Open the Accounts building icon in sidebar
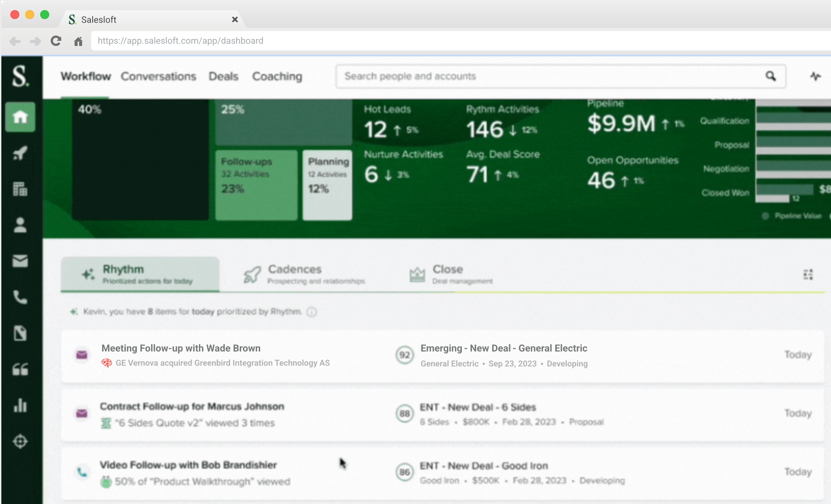831x504 pixels. point(20,189)
